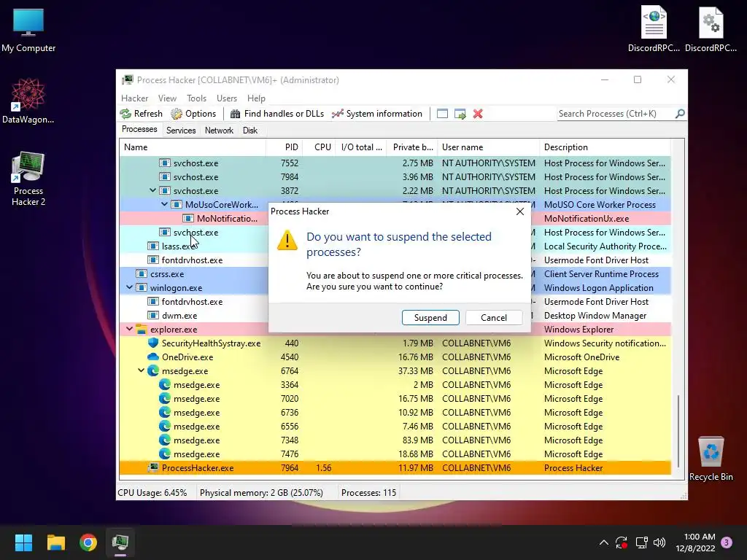
Task: Select the svchost.exe row with PID 7984
Action: [x=395, y=176]
